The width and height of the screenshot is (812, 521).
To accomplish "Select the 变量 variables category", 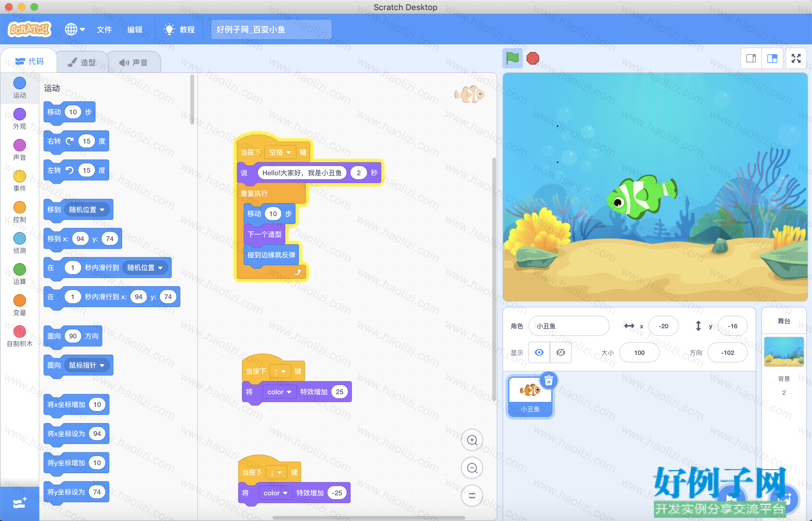I will coord(20,306).
